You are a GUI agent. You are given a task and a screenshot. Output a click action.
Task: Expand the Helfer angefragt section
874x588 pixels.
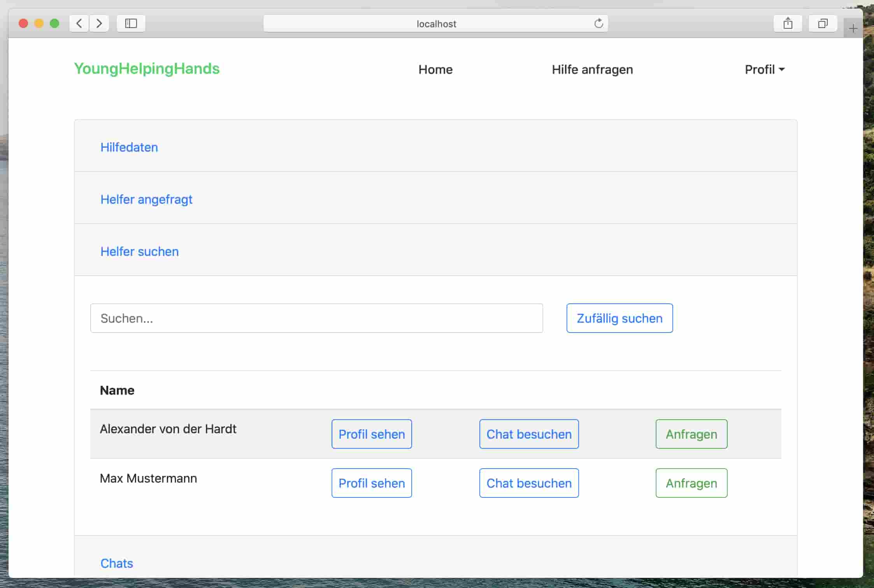click(146, 199)
